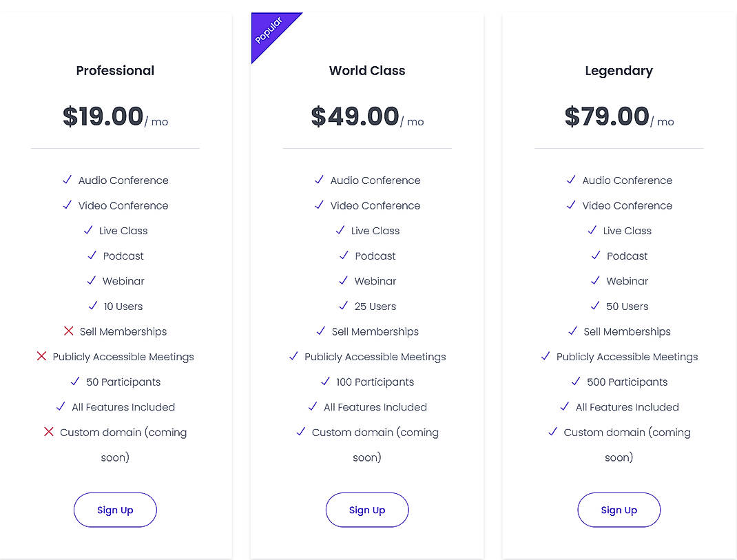
Task: Click the check icon beside Webinar in Legendary
Action: click(596, 281)
